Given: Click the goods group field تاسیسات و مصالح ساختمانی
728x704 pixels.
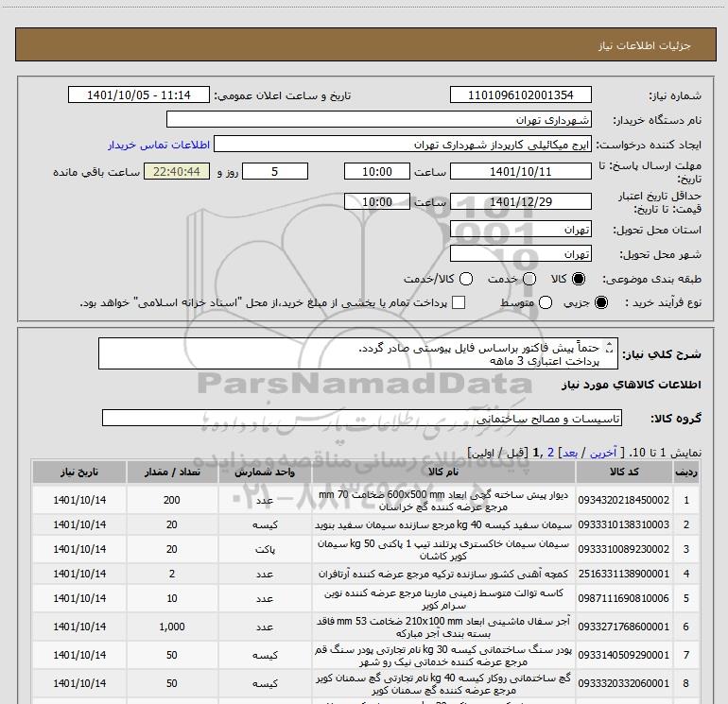Looking at the screenshot, I should pyautogui.click(x=362, y=418).
